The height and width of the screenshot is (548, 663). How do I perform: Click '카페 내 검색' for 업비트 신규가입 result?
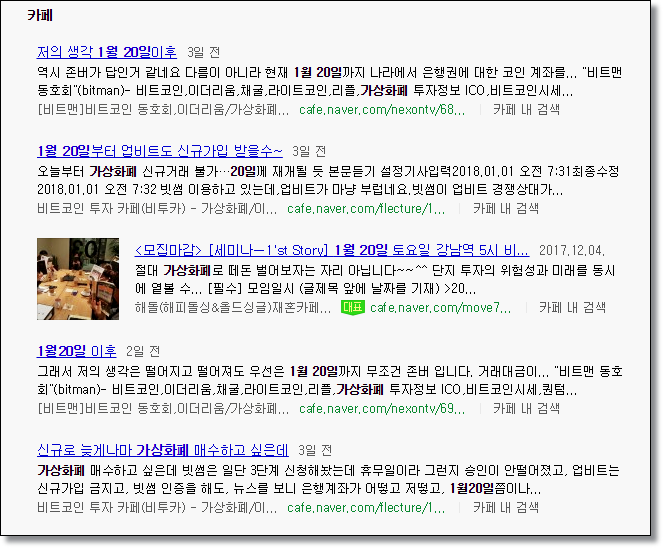point(506,209)
